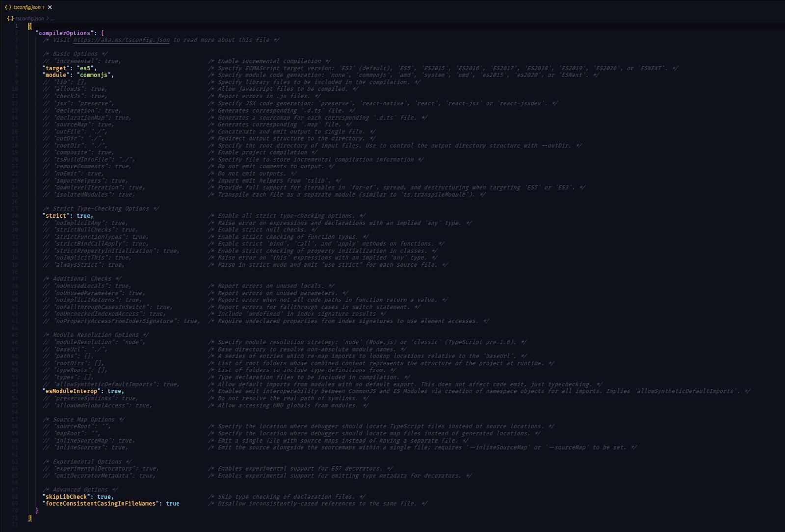Image resolution: width=785 pixels, height=532 pixels.
Task: Click the true value of forceConsistentCasingInFileNames
Action: coord(172,504)
